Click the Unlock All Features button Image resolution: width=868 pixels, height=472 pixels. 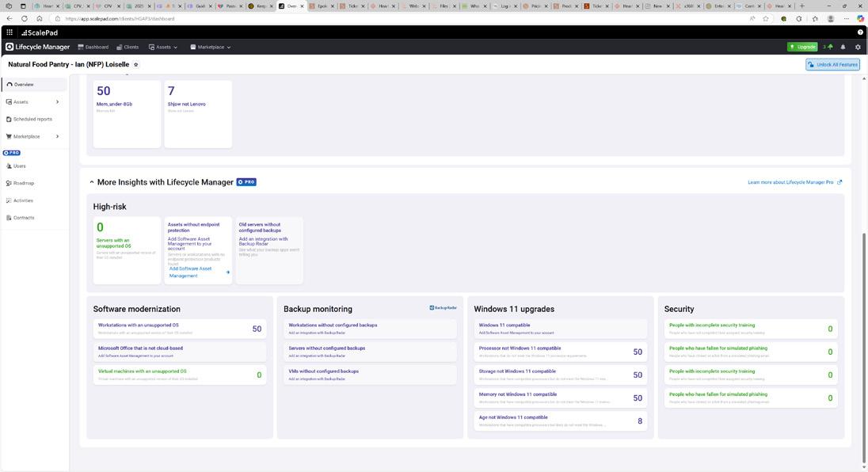[832, 65]
